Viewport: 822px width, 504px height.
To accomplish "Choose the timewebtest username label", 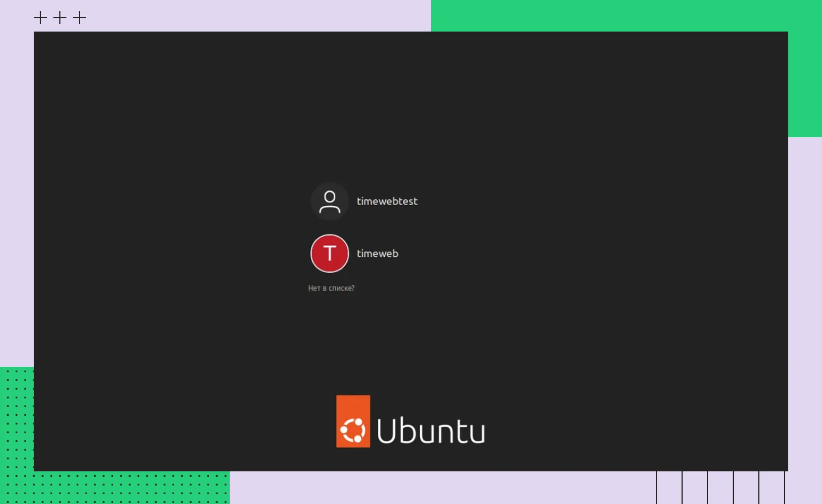I will pyautogui.click(x=387, y=201).
